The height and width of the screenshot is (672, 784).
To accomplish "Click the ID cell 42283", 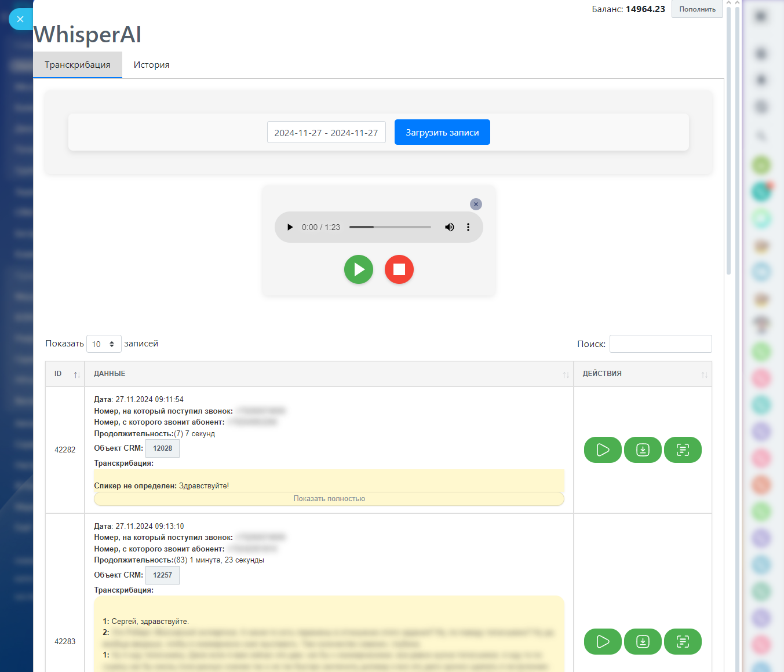I will point(65,641).
